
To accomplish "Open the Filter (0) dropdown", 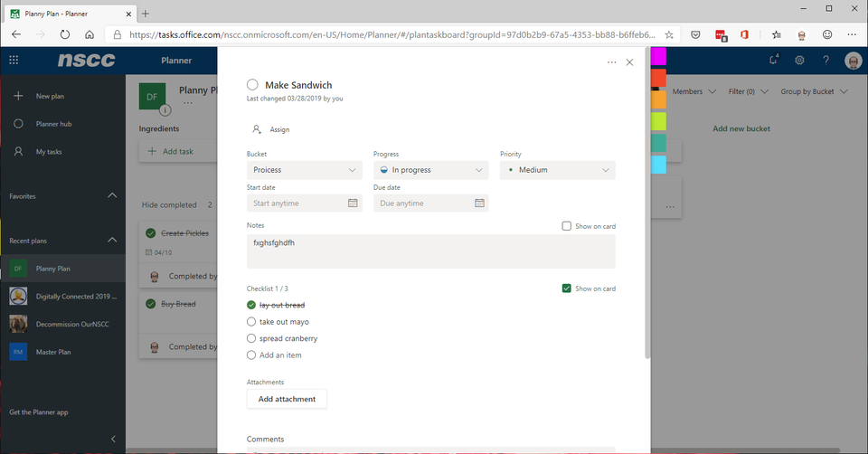I will pos(748,91).
